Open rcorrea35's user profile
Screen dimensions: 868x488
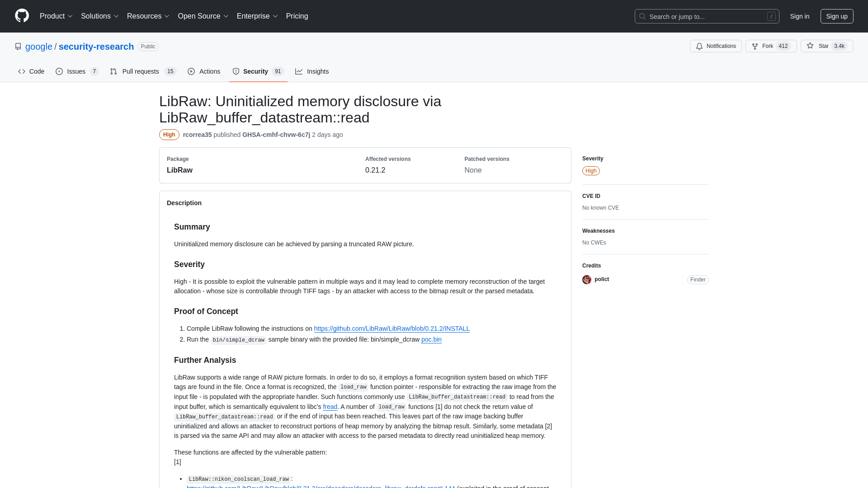tap(197, 135)
